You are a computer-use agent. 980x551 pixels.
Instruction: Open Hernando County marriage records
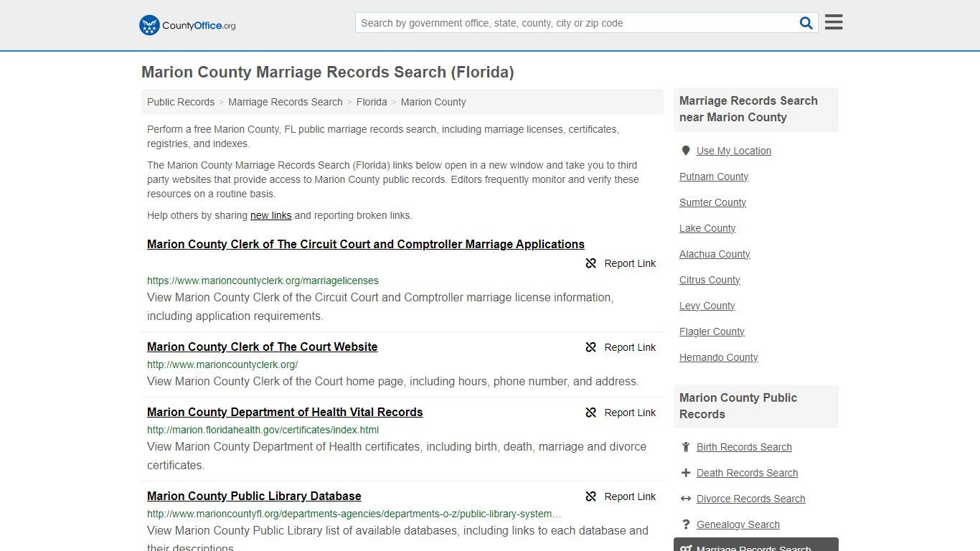click(x=718, y=357)
